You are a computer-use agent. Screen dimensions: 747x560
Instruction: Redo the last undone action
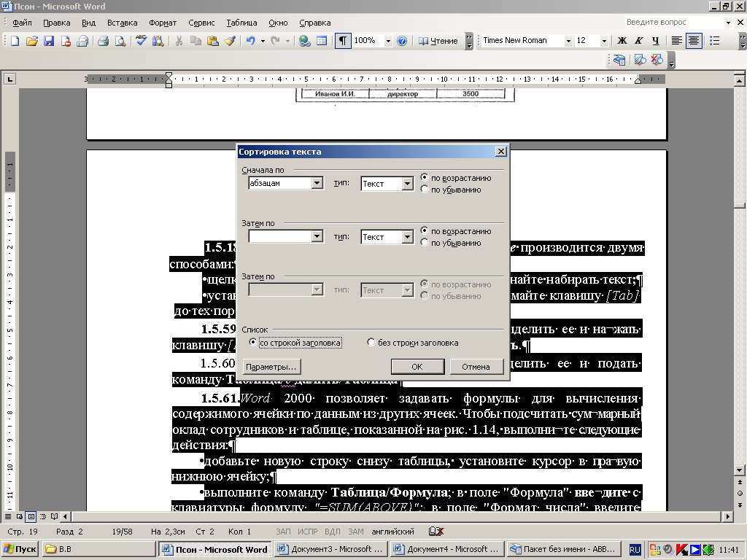(x=275, y=41)
